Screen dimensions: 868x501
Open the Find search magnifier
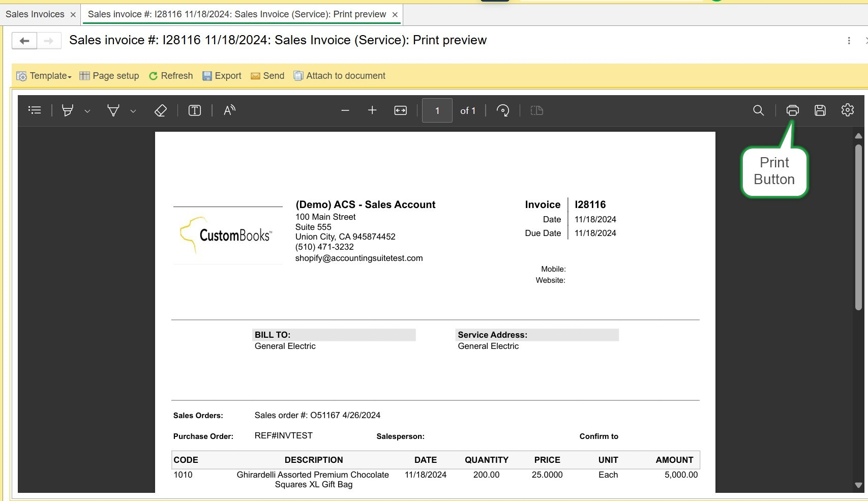pyautogui.click(x=758, y=110)
